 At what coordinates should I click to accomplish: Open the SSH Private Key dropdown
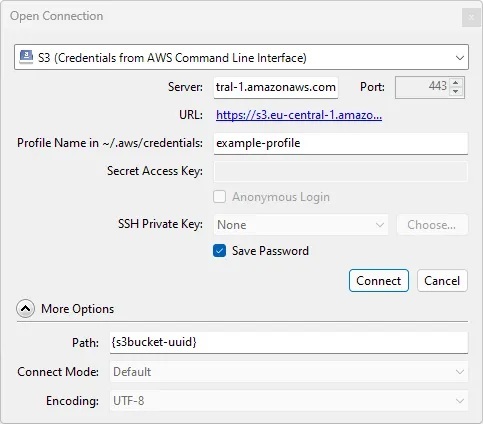(301, 225)
